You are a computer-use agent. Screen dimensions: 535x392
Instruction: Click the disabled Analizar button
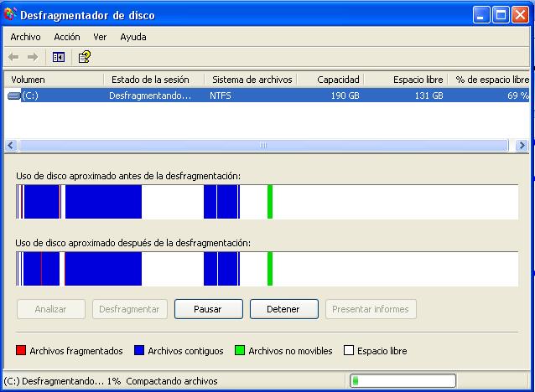click(x=51, y=309)
